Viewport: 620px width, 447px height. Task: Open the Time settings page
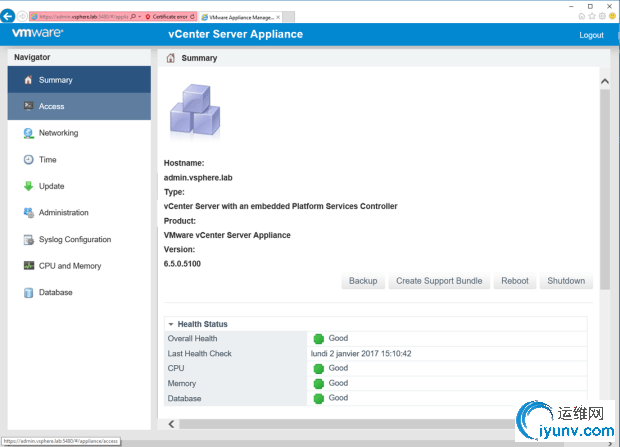(79, 159)
